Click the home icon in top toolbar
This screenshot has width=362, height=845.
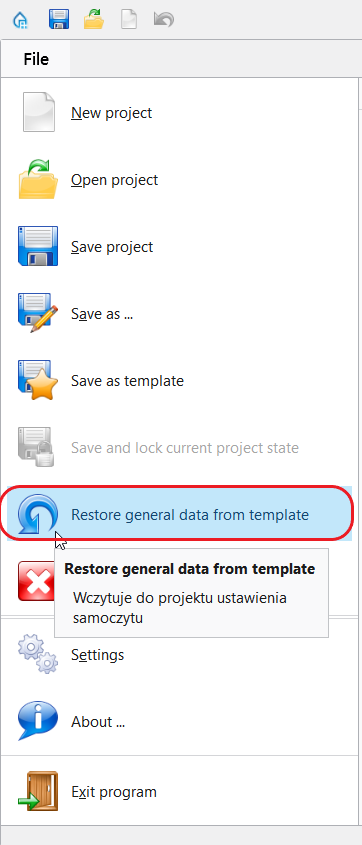click(x=20, y=20)
